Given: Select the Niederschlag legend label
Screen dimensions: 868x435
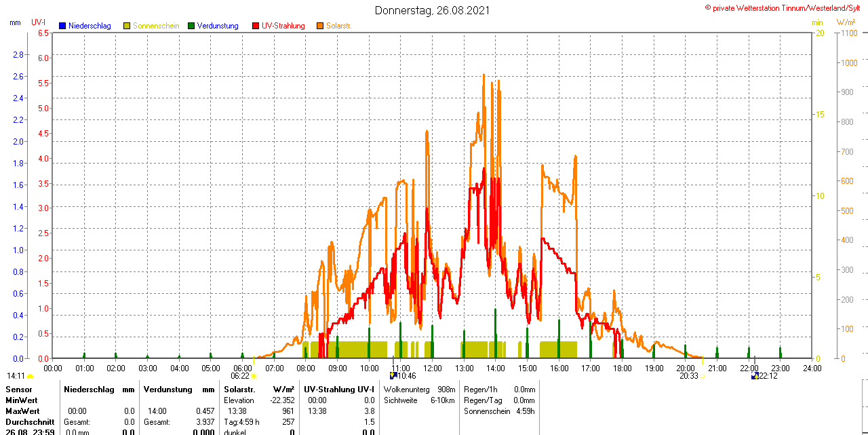Looking at the screenshot, I should 90,26.
